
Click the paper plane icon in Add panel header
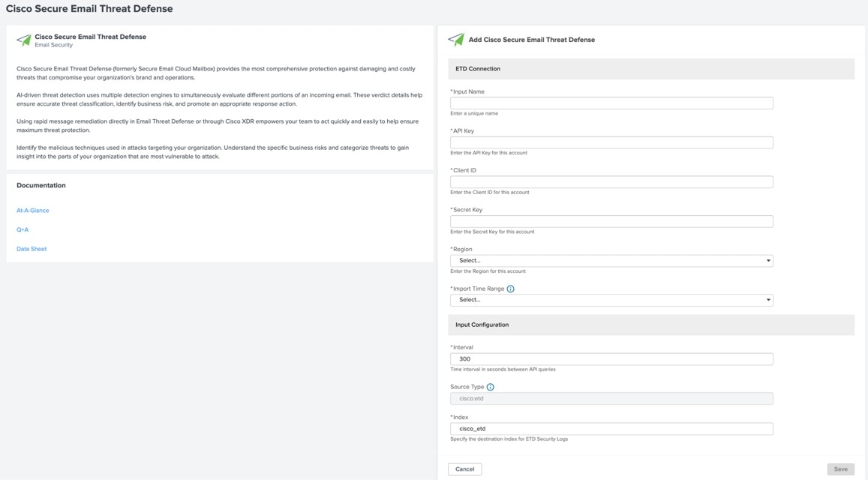[x=456, y=40]
